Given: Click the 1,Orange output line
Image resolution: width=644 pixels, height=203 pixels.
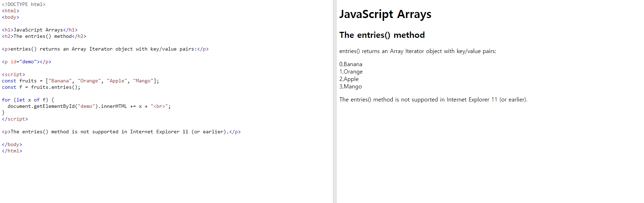Looking at the screenshot, I should [351, 72].
